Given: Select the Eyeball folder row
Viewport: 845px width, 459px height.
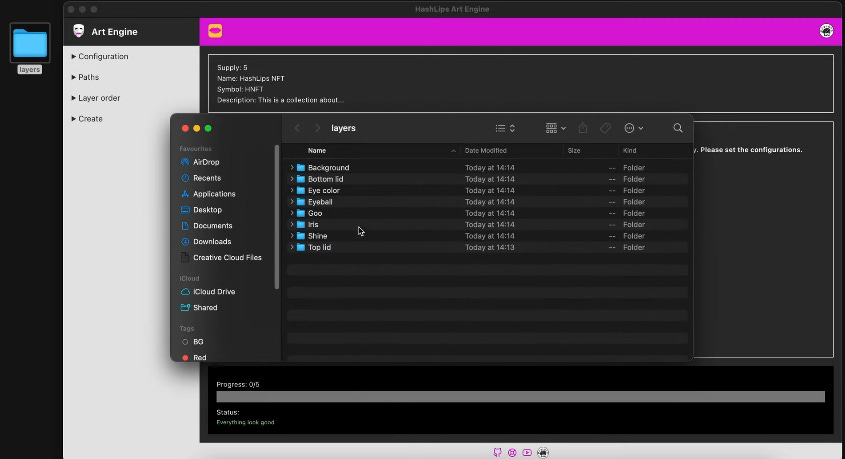Looking at the screenshot, I should tap(488, 201).
